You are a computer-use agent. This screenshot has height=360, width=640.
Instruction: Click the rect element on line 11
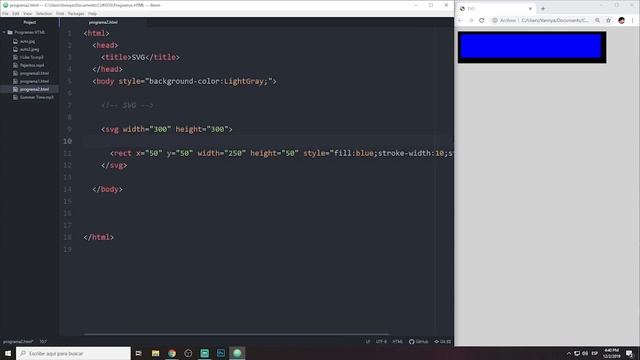[x=282, y=153]
